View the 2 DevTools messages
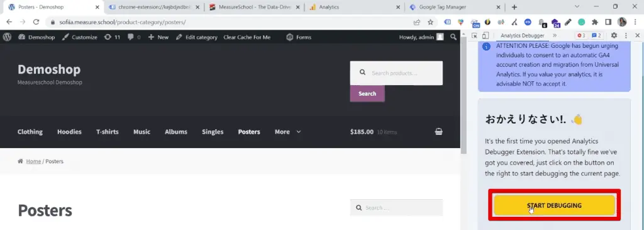The height and width of the screenshot is (230, 644). pos(596,36)
